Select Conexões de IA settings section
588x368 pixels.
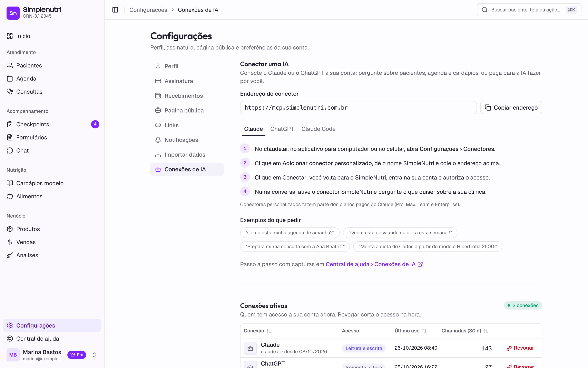(x=187, y=169)
